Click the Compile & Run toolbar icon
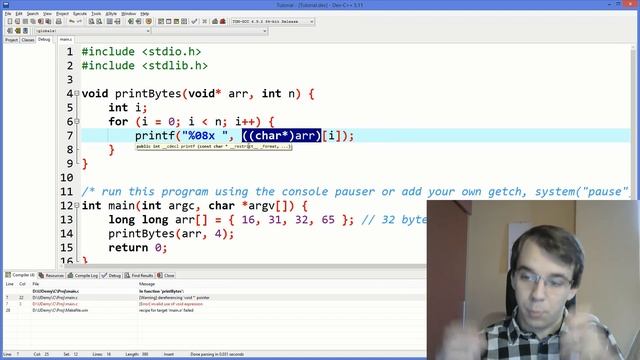 pos(176,21)
